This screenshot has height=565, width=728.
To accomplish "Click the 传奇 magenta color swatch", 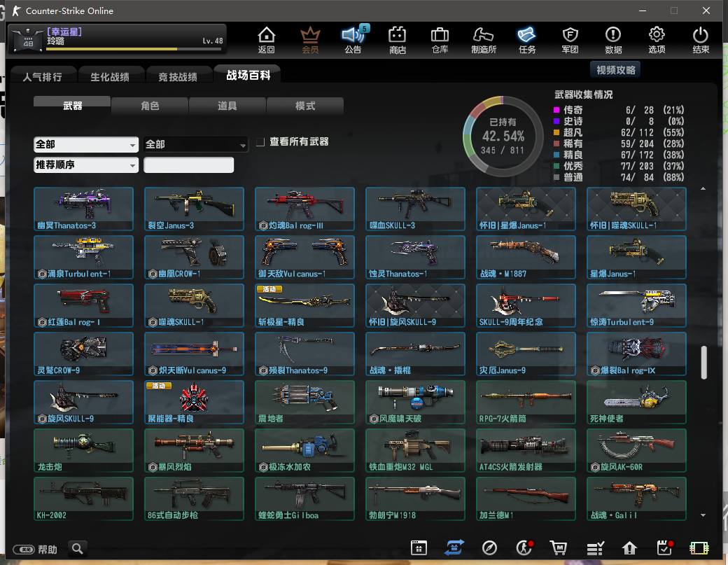I will [x=556, y=110].
